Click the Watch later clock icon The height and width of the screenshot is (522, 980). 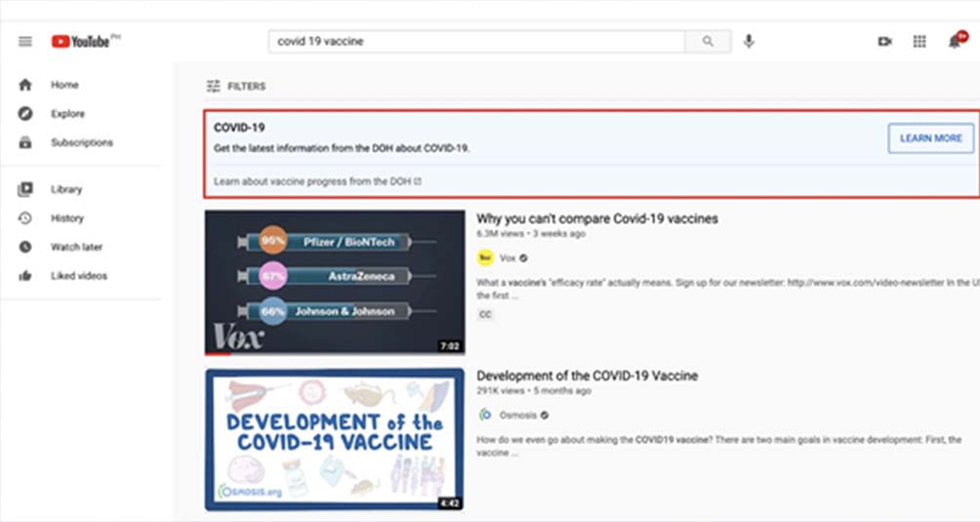(x=25, y=247)
